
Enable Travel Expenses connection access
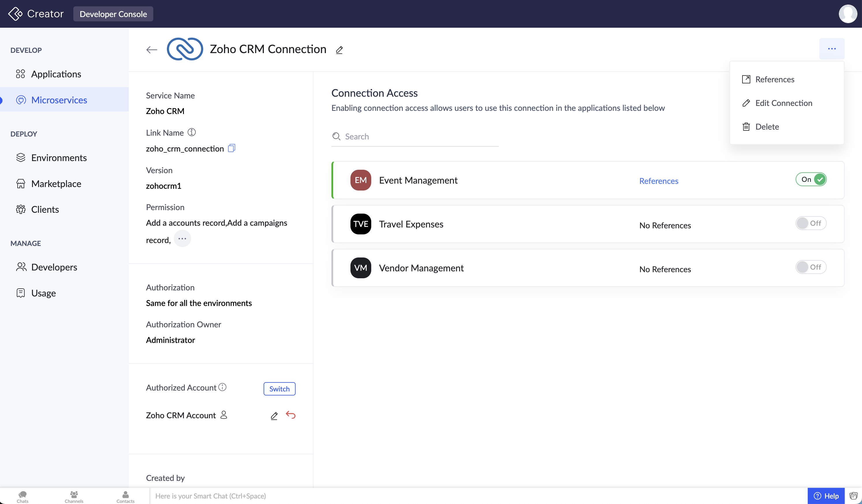click(x=811, y=223)
